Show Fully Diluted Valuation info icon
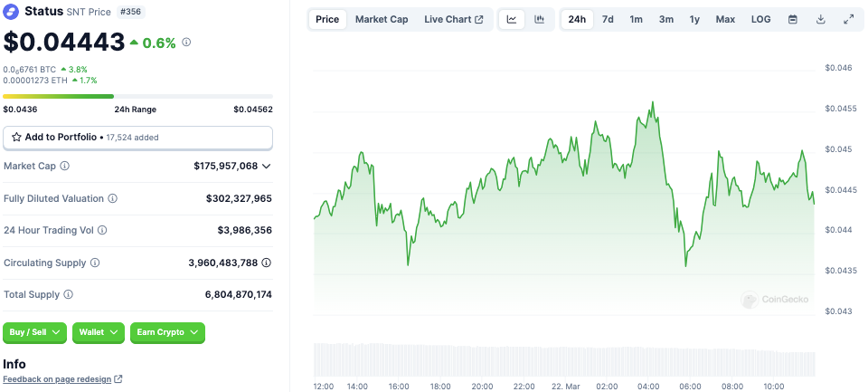The width and height of the screenshot is (868, 392). click(112, 198)
